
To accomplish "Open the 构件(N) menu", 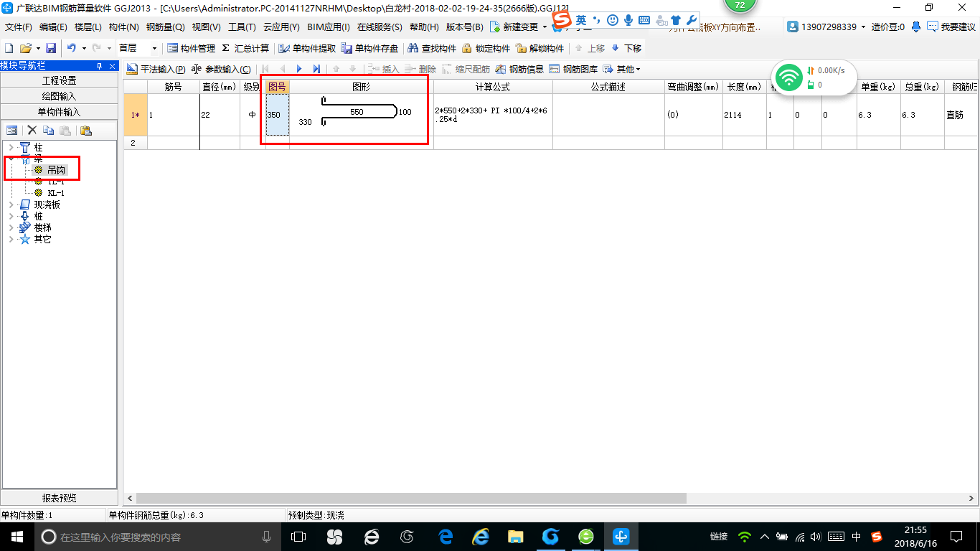I will click(x=123, y=27).
